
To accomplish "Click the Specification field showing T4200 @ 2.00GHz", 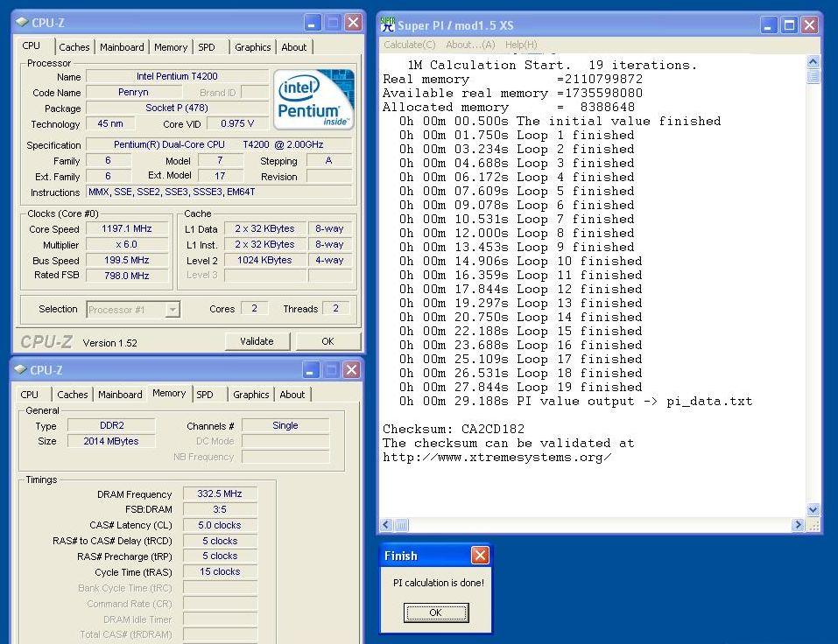I will tap(219, 144).
